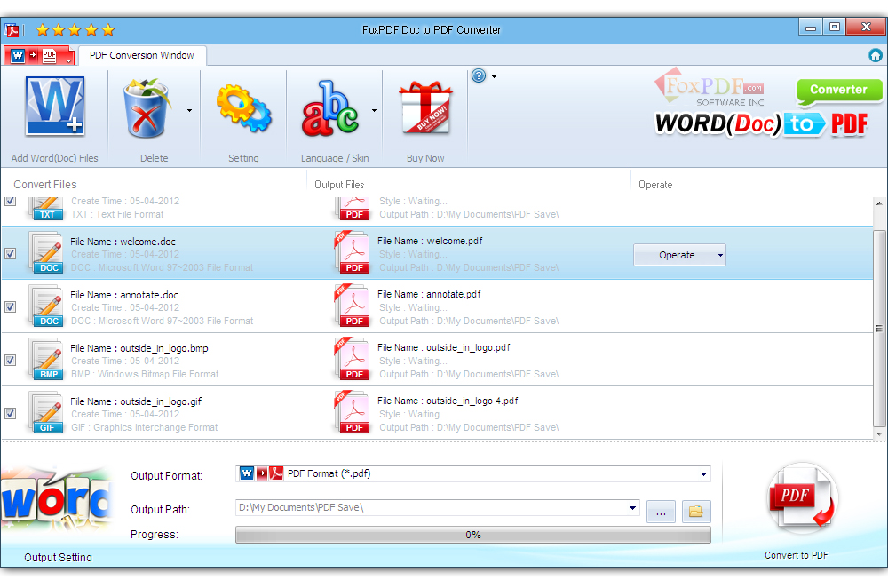This screenshot has width=888, height=588.
Task: Open the output path folder icon
Action: point(696,512)
